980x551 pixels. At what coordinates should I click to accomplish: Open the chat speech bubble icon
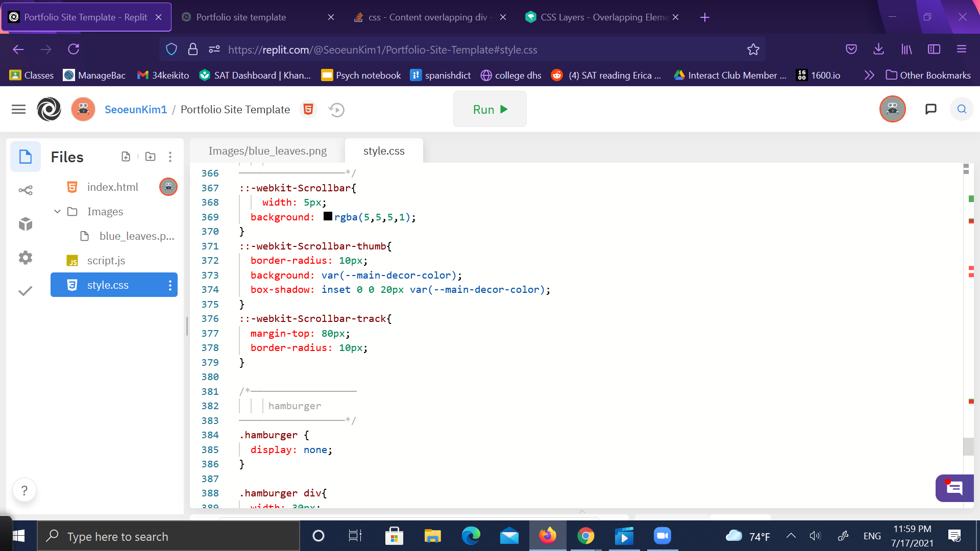930,109
